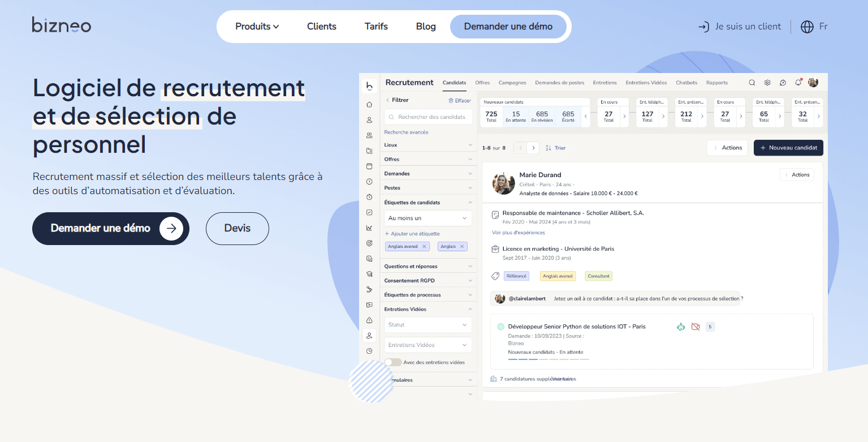This screenshot has height=442, width=868.
Task: Click the Trier sort button
Action: tap(555, 148)
